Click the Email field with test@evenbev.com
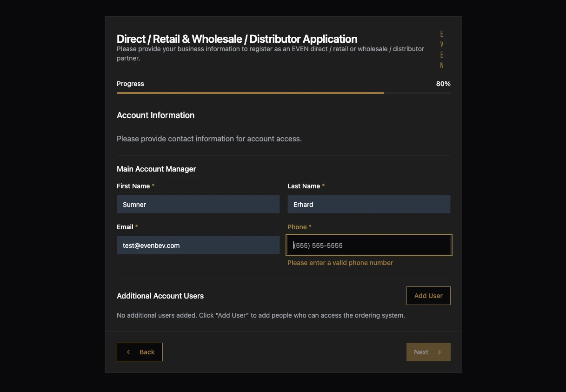The height and width of the screenshot is (392, 566). pyautogui.click(x=198, y=245)
